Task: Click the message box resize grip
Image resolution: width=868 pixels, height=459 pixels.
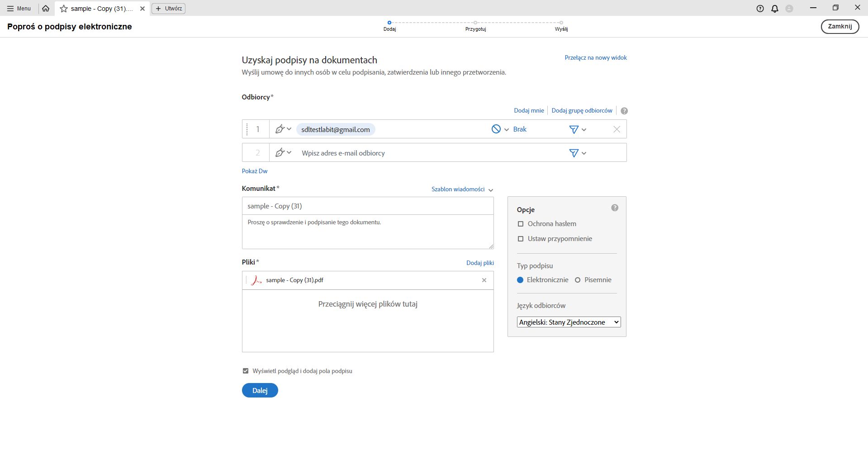Action: [491, 246]
